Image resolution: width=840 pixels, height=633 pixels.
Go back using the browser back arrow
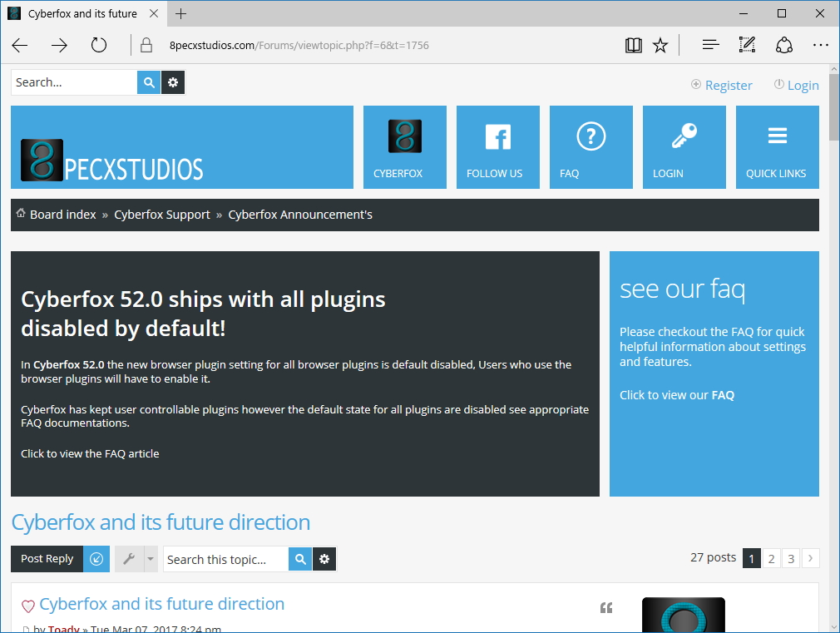point(20,45)
